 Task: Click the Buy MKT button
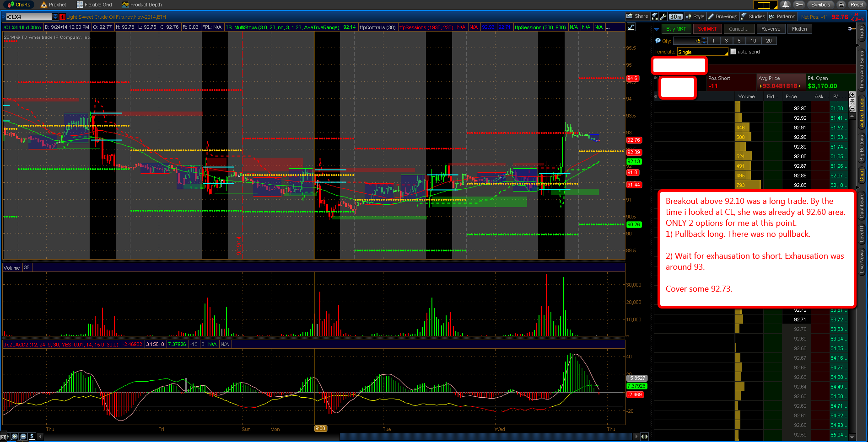coord(676,29)
